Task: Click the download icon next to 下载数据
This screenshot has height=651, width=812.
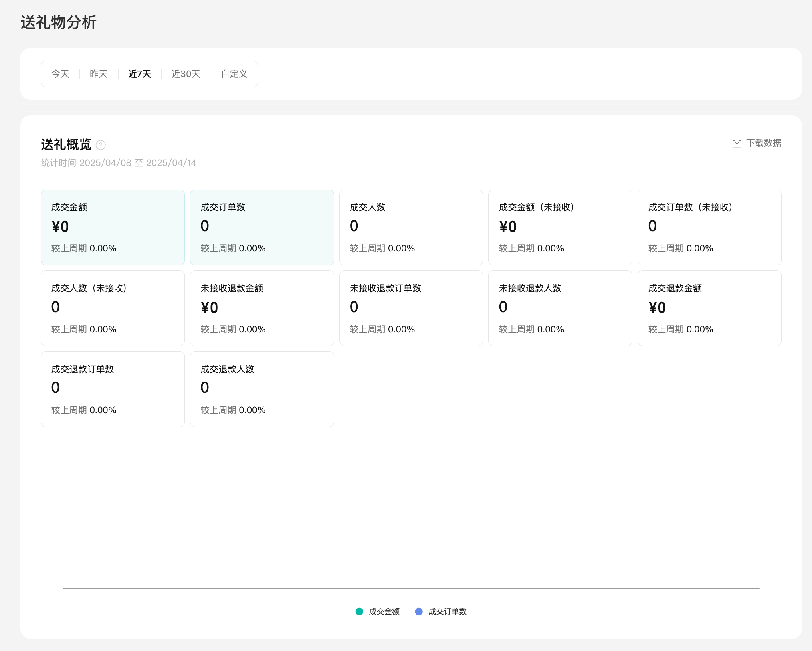Action: tap(737, 143)
